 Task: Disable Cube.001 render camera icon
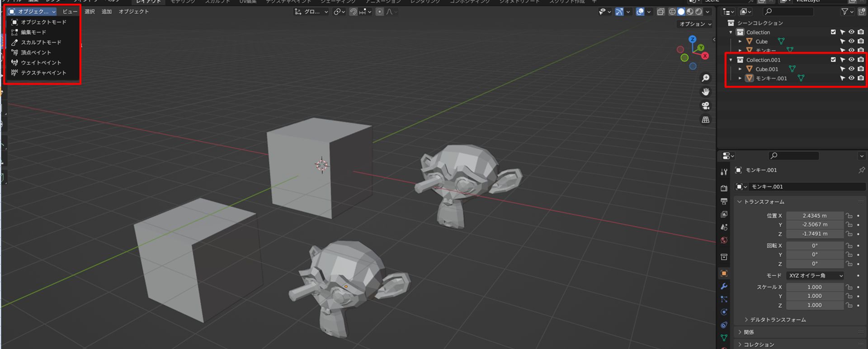point(861,69)
